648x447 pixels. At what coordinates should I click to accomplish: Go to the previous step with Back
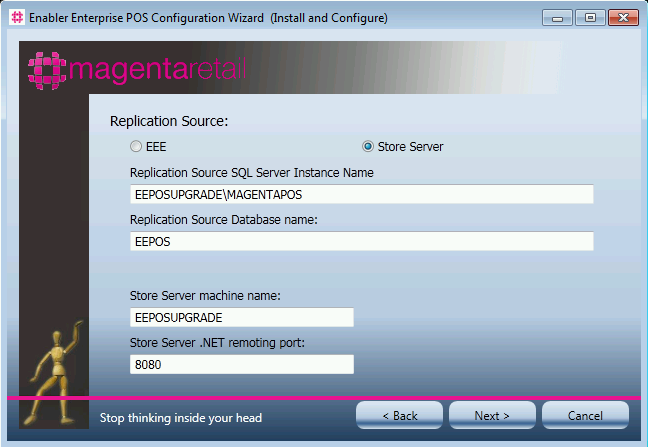coord(400,415)
